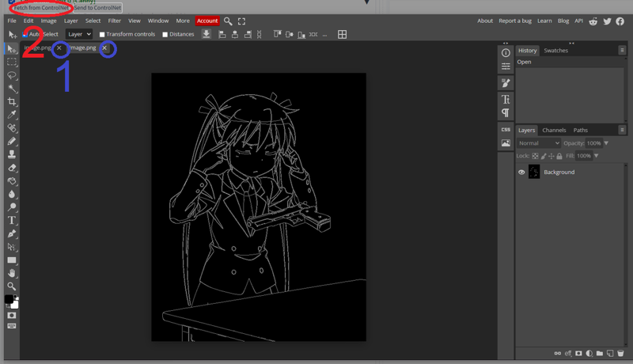Image resolution: width=633 pixels, height=364 pixels.
Task: Select the Magic Wand tool
Action: (12, 89)
